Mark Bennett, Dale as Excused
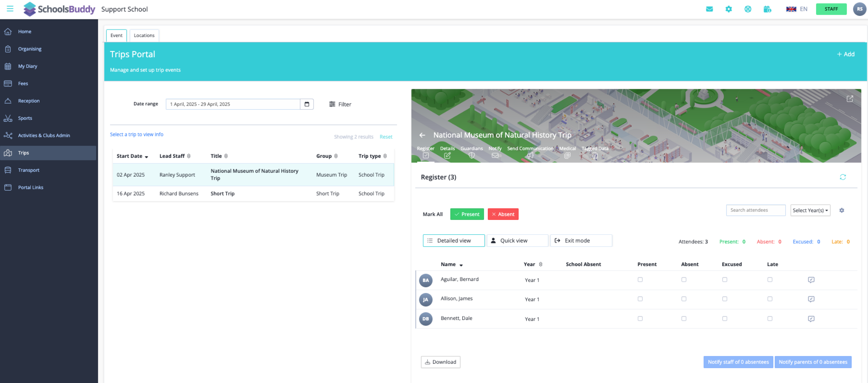 click(725, 318)
